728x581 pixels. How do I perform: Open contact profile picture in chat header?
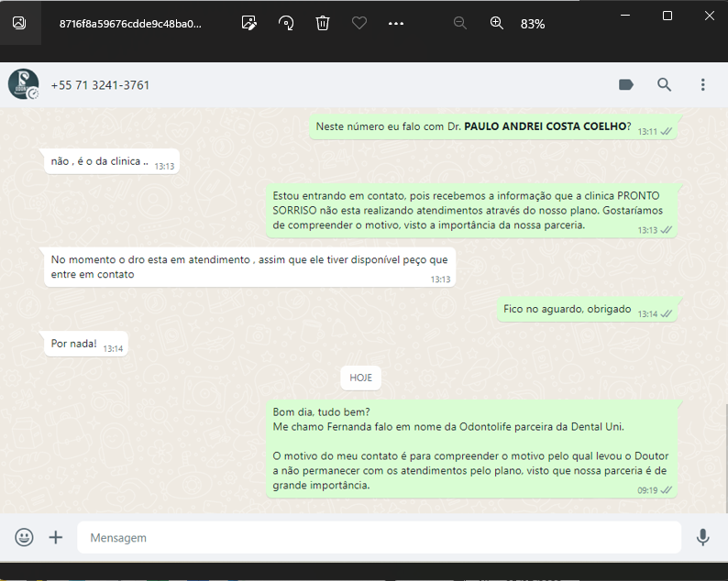pyautogui.click(x=23, y=84)
